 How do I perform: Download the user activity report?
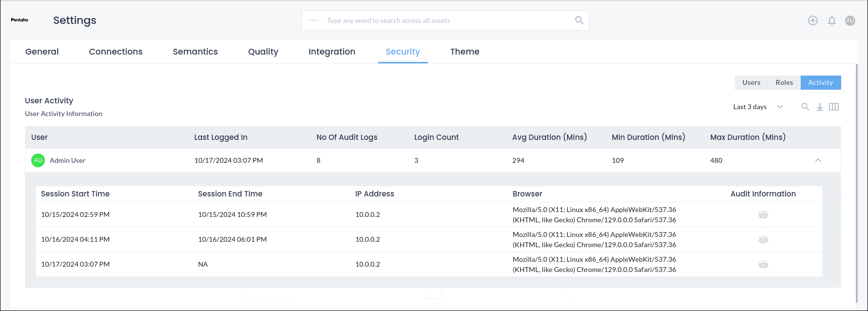click(x=820, y=107)
